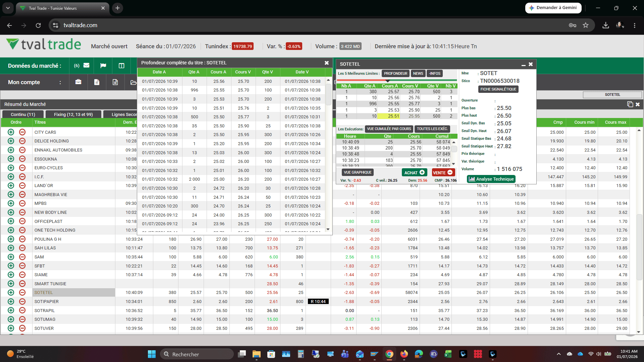
Task: Click the buy plus icon for ESSOUKNA
Action: 11,159
